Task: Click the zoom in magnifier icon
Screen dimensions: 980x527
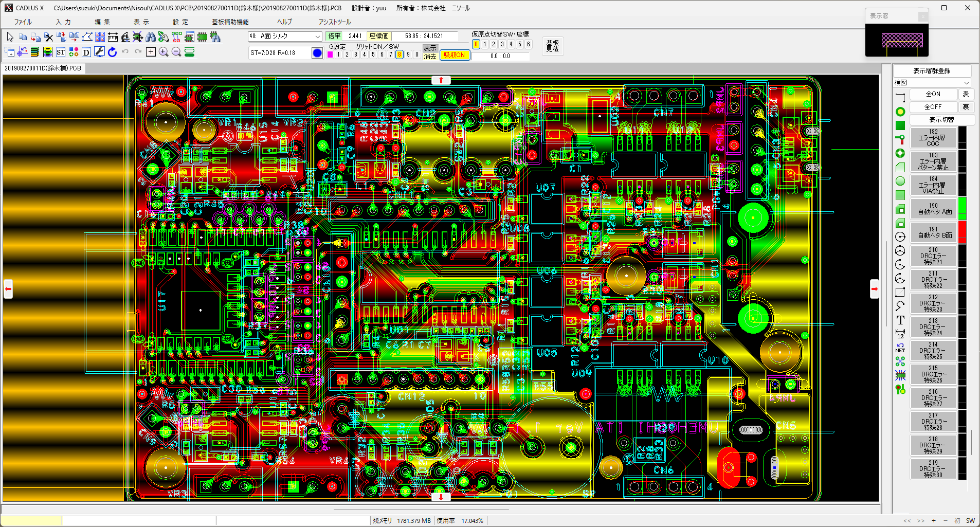Action: point(164,52)
